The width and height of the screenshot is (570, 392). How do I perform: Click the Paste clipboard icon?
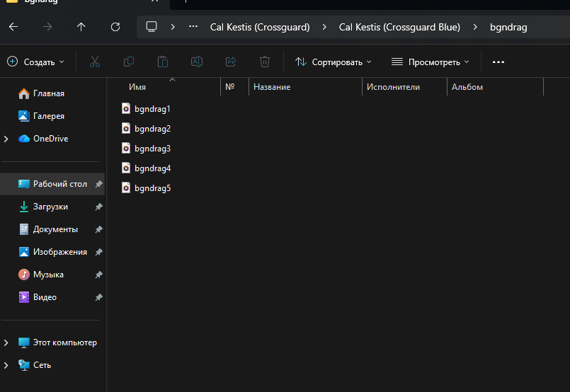(163, 62)
